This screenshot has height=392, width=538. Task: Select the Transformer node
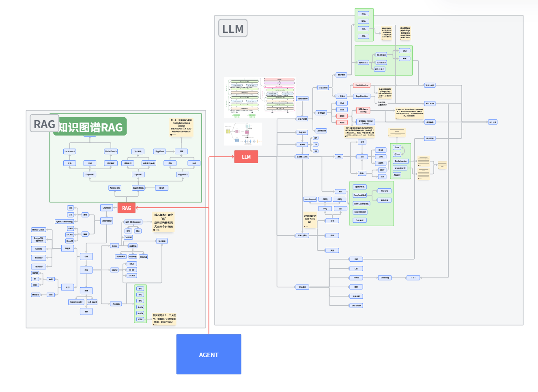[302, 99]
